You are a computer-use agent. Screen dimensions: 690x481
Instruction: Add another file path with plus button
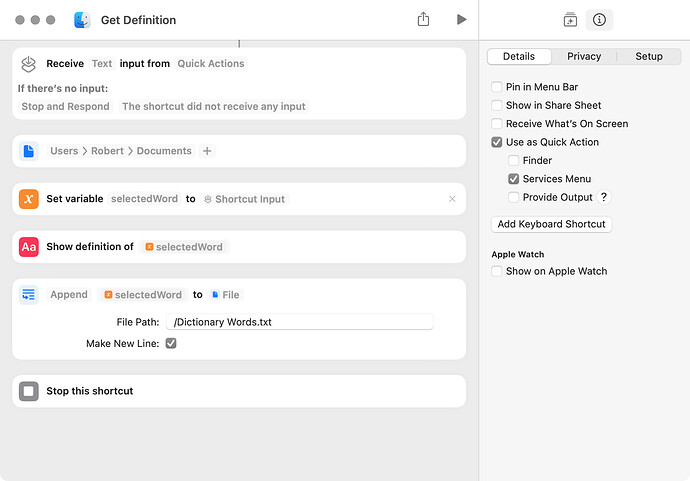[207, 151]
